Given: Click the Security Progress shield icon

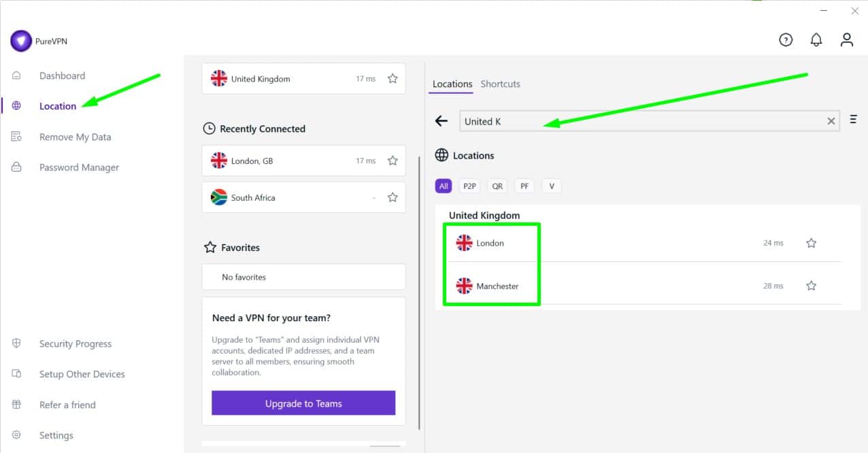Looking at the screenshot, I should pyautogui.click(x=17, y=343).
